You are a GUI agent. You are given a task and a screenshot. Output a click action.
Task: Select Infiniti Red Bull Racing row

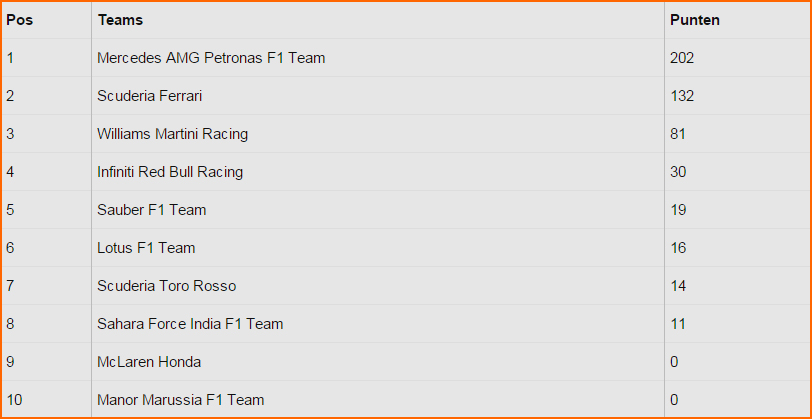pyautogui.click(x=406, y=172)
